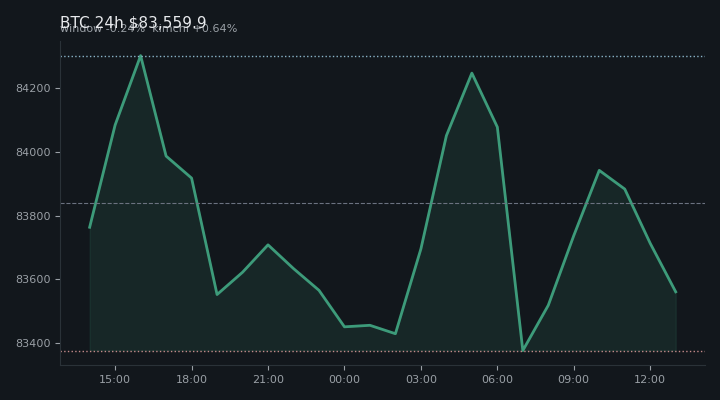720x400 pixels.
Task: Click the 09:00 time axis label
Action: 574,379
